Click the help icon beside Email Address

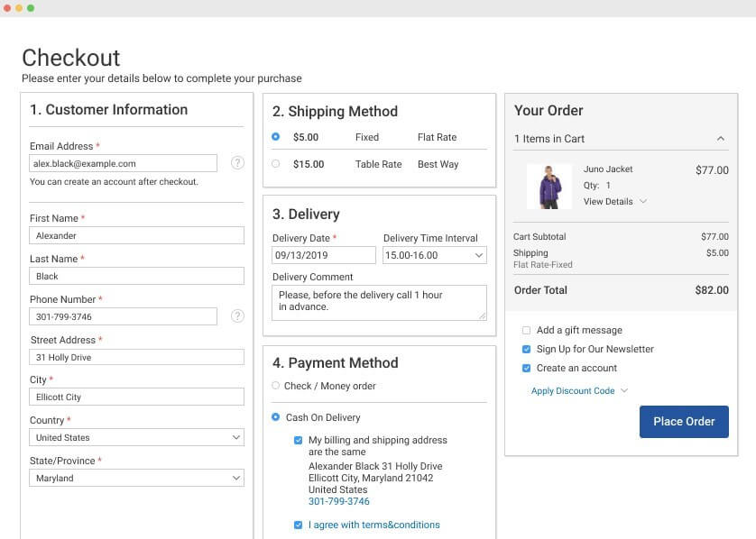(x=236, y=162)
